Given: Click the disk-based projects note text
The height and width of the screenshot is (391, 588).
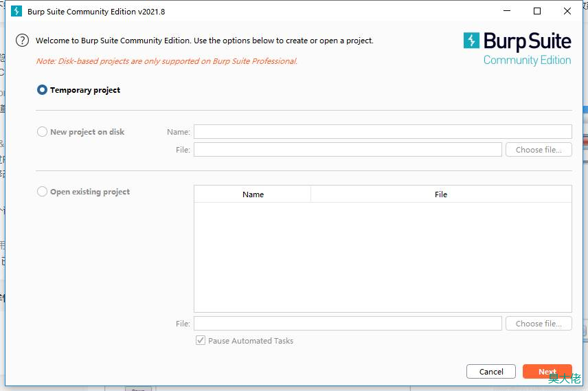Looking at the screenshot, I should click(167, 61).
